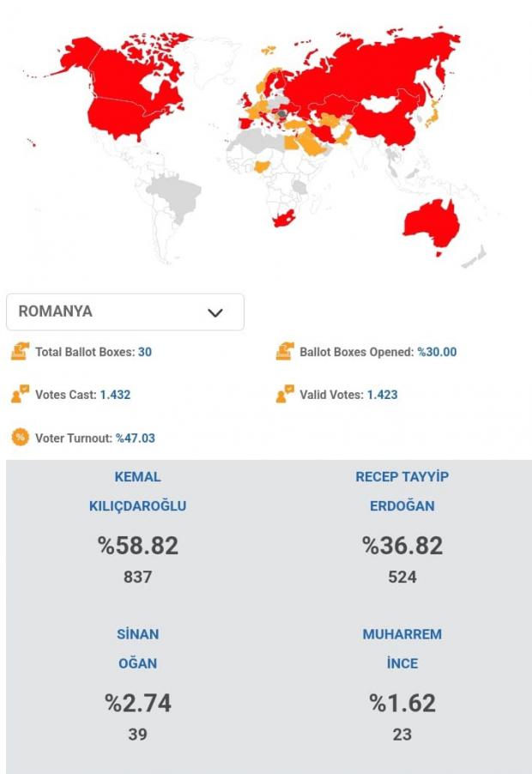Click the Sinan Oğan candidate name

pyautogui.click(x=137, y=649)
